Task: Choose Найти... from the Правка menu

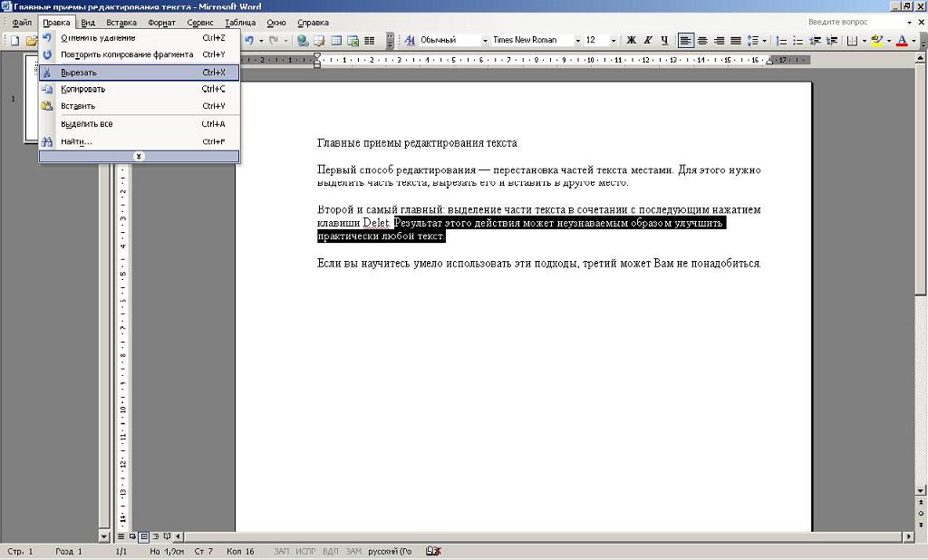Action: [x=139, y=141]
